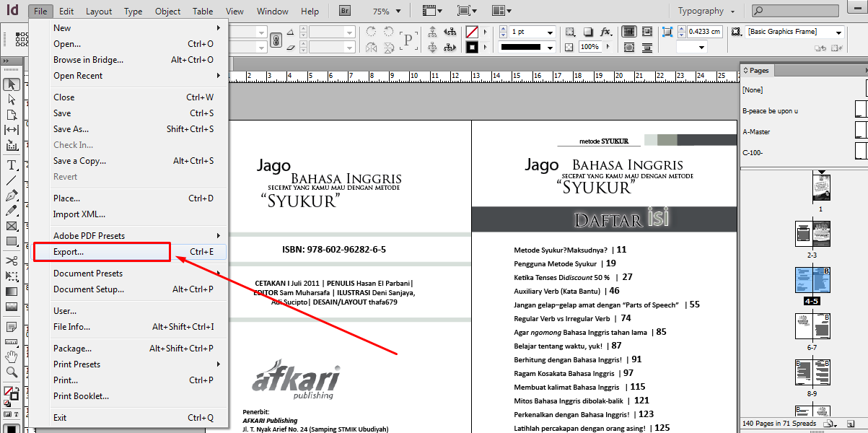Select the Direct Selection tool
The width and height of the screenshot is (868, 433).
click(12, 100)
